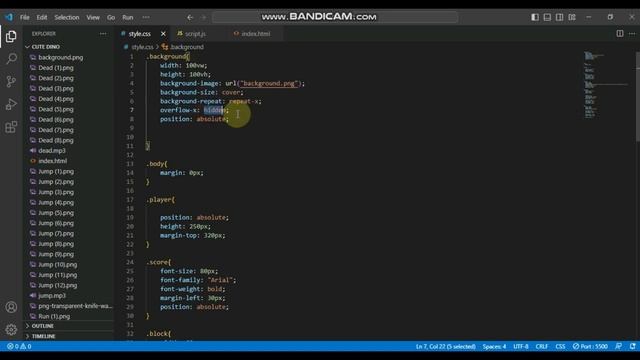Click the .player selector on line 17
Viewport: 640px width, 360px height.
(160, 200)
